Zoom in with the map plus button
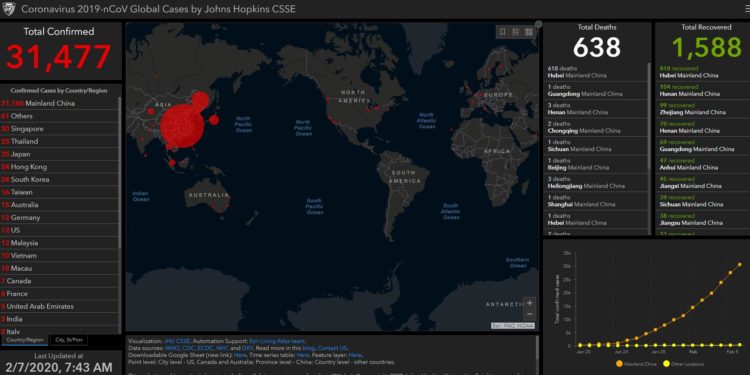Screen dimensions: 750x375 pos(529,303)
